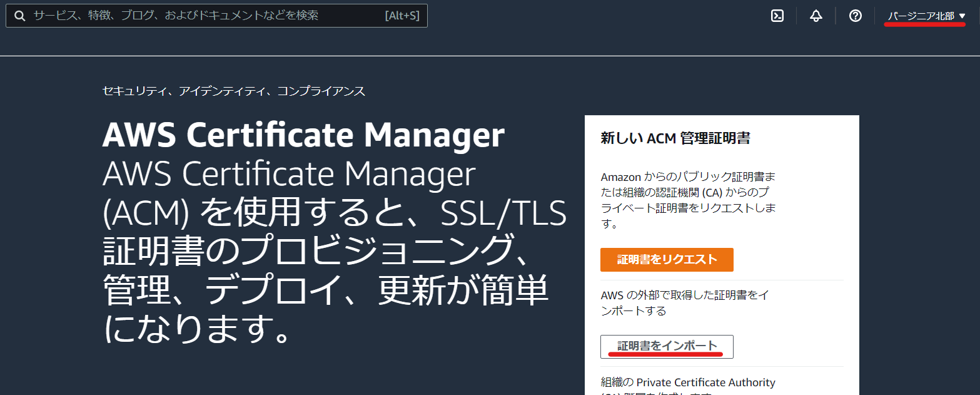
Task: Switch regions using the region dropdown
Action: pos(924,16)
